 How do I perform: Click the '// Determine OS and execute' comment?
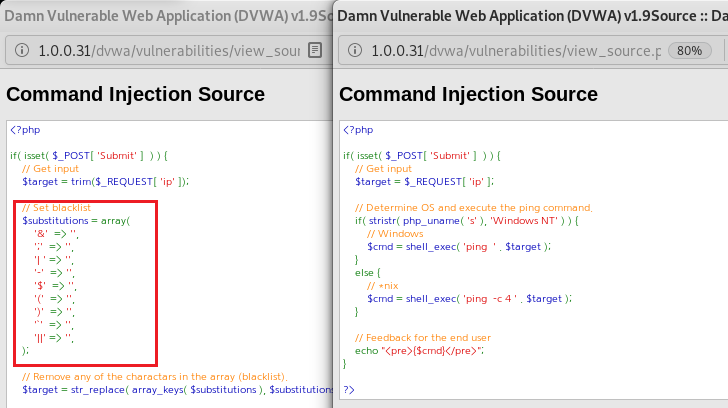(x=474, y=207)
